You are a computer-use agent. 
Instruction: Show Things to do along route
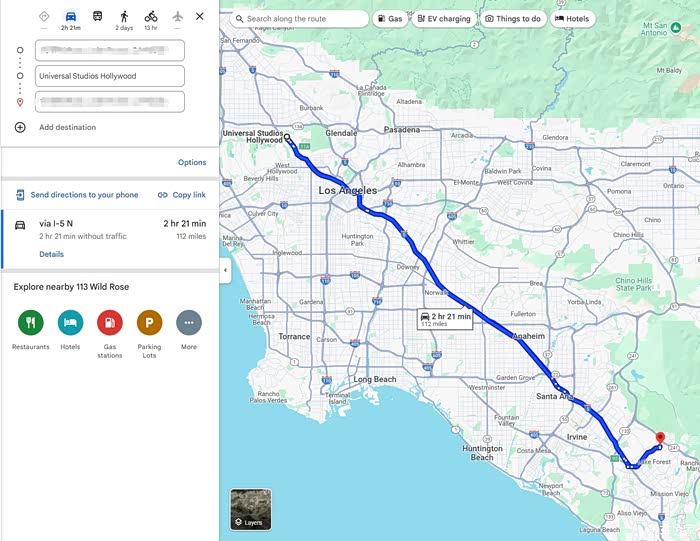tap(513, 19)
